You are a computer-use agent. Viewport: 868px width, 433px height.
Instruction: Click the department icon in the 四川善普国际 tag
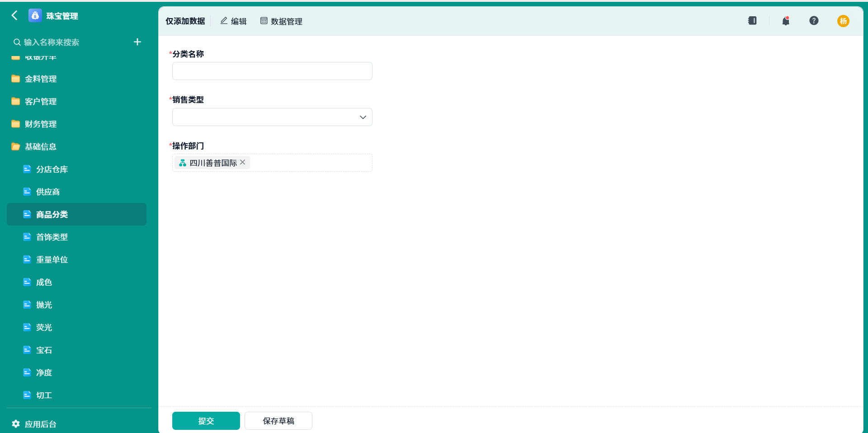click(x=183, y=163)
